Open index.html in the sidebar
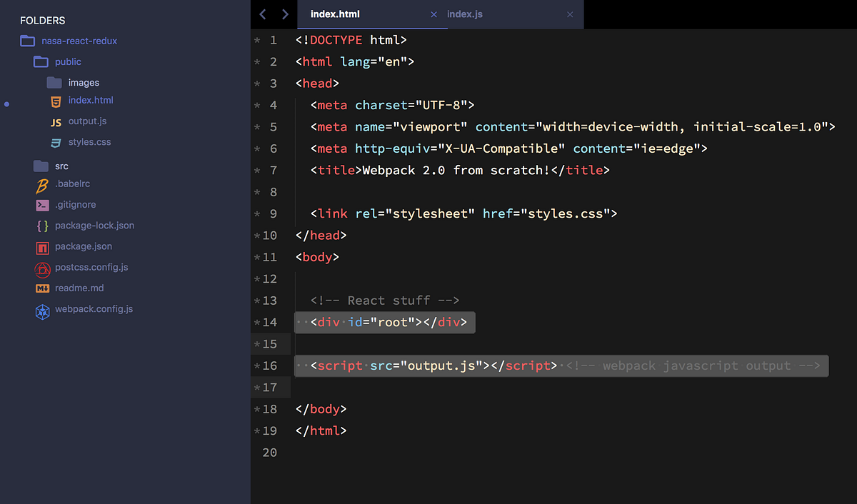The height and width of the screenshot is (504, 857). coord(91,101)
